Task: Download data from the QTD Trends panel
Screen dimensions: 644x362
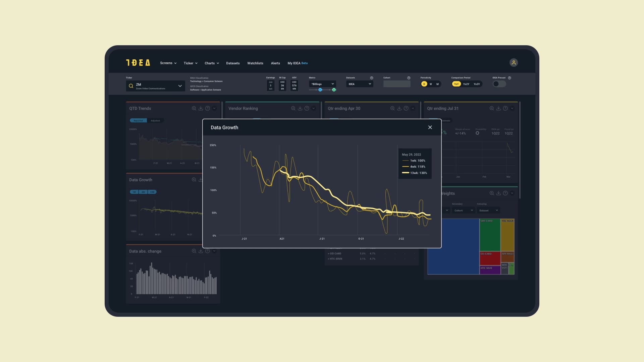Action: point(201,108)
